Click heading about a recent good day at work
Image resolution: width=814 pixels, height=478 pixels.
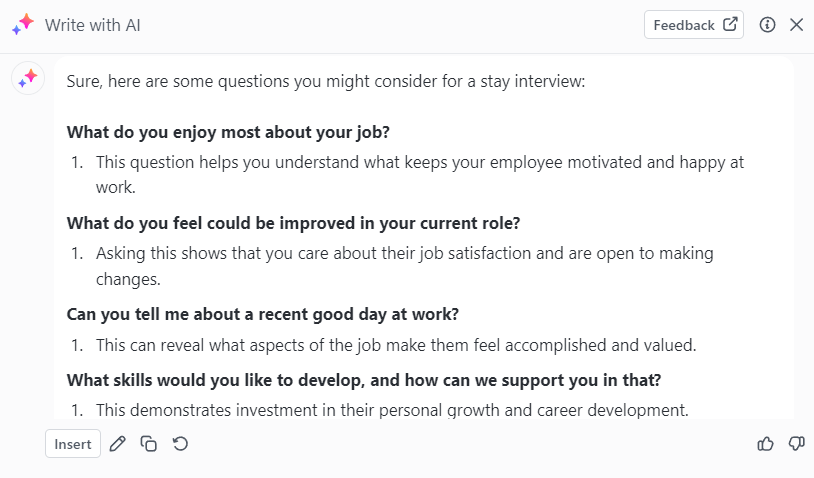[263, 315]
